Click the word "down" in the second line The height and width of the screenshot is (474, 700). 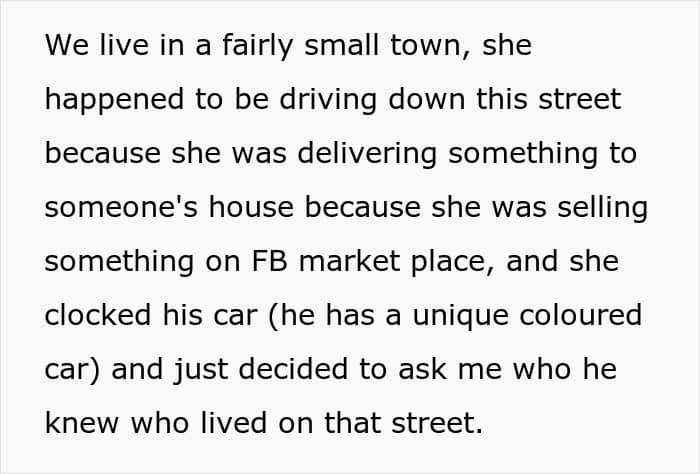[427, 100]
